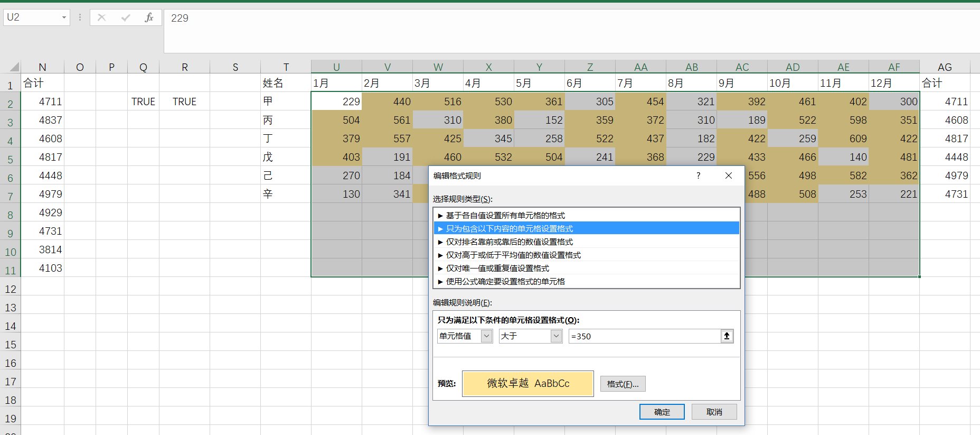This screenshot has width=980, height=435.
Task: Select column header AG
Action: (944, 67)
